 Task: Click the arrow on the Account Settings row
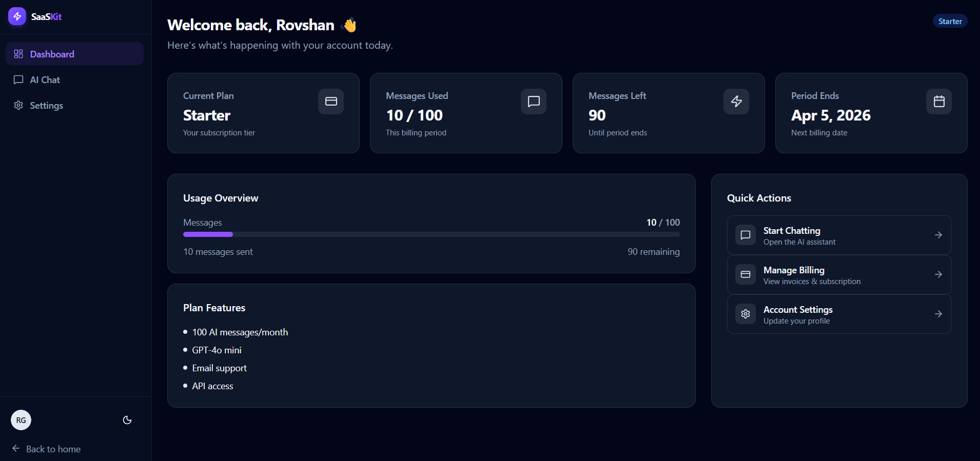tap(938, 314)
